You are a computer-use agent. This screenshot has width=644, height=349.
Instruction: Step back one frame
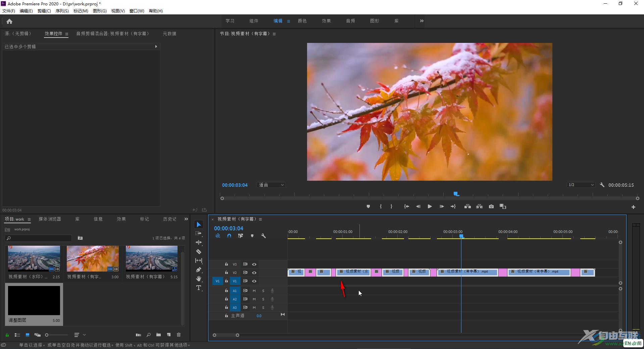coord(418,207)
